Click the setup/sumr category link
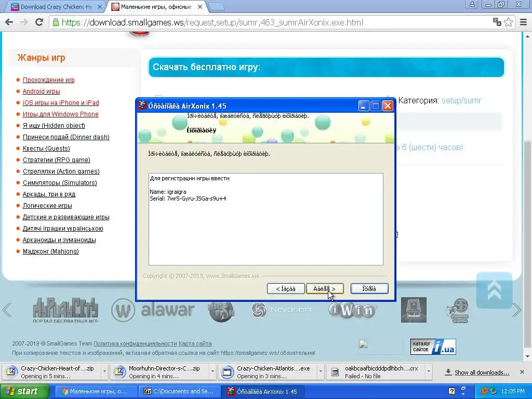The width and height of the screenshot is (532, 399). point(461,100)
